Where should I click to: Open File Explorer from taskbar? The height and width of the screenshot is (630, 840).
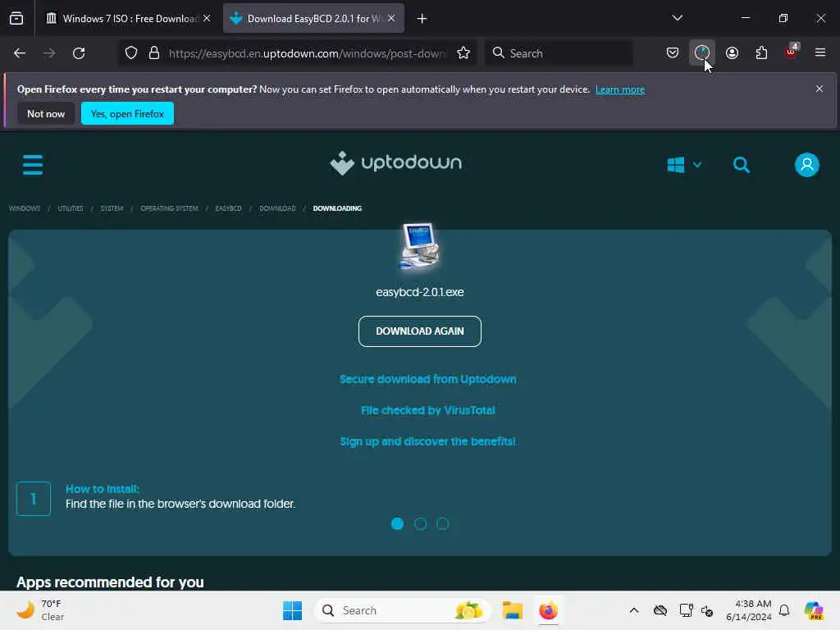513,610
